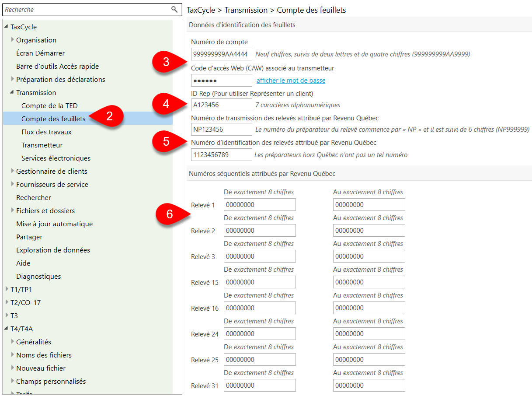The width and height of the screenshot is (532, 396).
Task: Click afficher le mot de passe link
Action: (291, 81)
